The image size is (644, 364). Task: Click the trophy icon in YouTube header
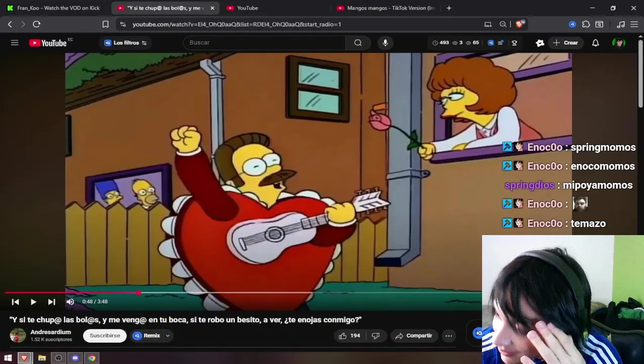(514, 43)
